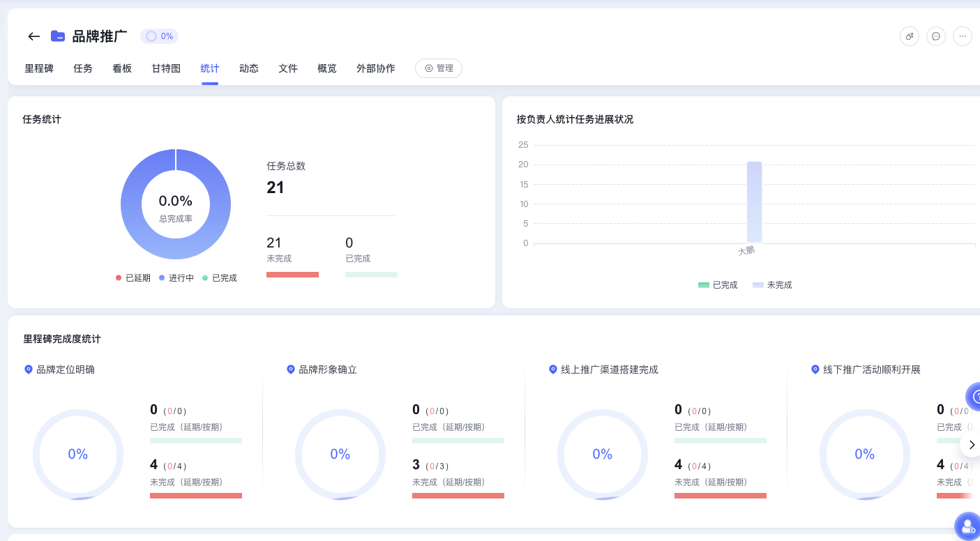Select the 统计 tab

point(210,68)
